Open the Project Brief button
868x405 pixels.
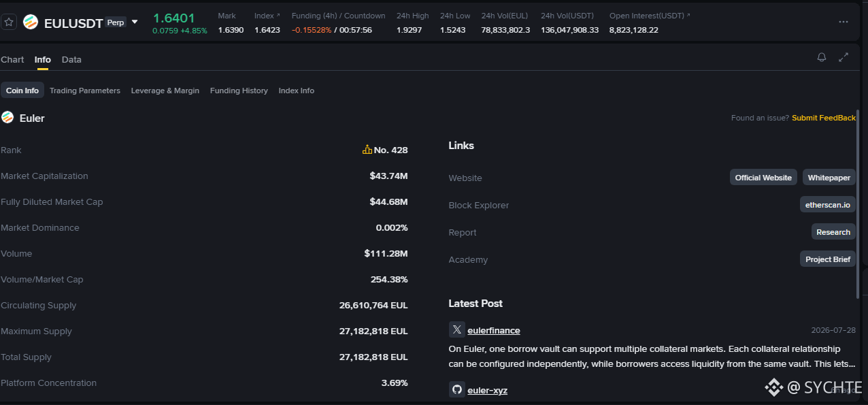pos(828,259)
